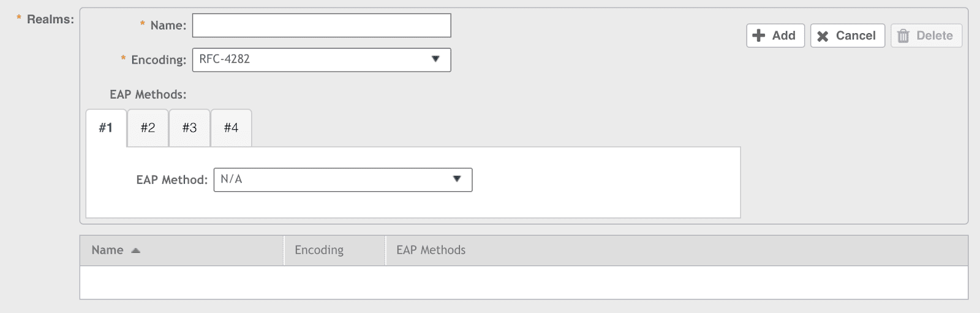Image resolution: width=980 pixels, height=313 pixels.
Task: Open EAP Methods tab #4
Action: pyautogui.click(x=231, y=128)
